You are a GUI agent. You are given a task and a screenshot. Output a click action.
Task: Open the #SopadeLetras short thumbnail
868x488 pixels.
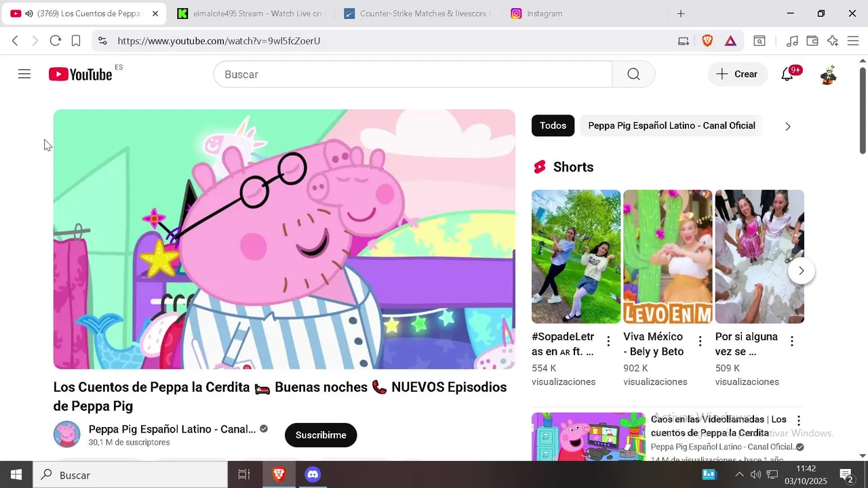576,256
